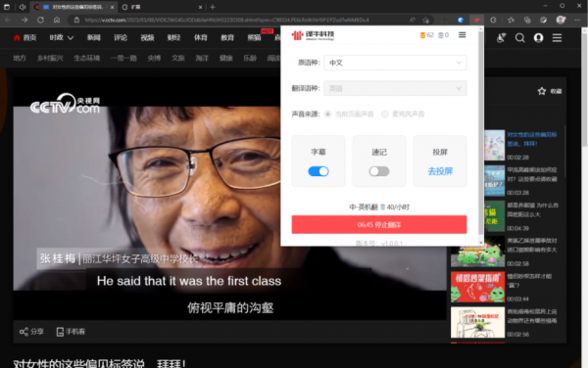
Task: Play the red 00:03:44 video thumbnail
Action: click(x=478, y=287)
